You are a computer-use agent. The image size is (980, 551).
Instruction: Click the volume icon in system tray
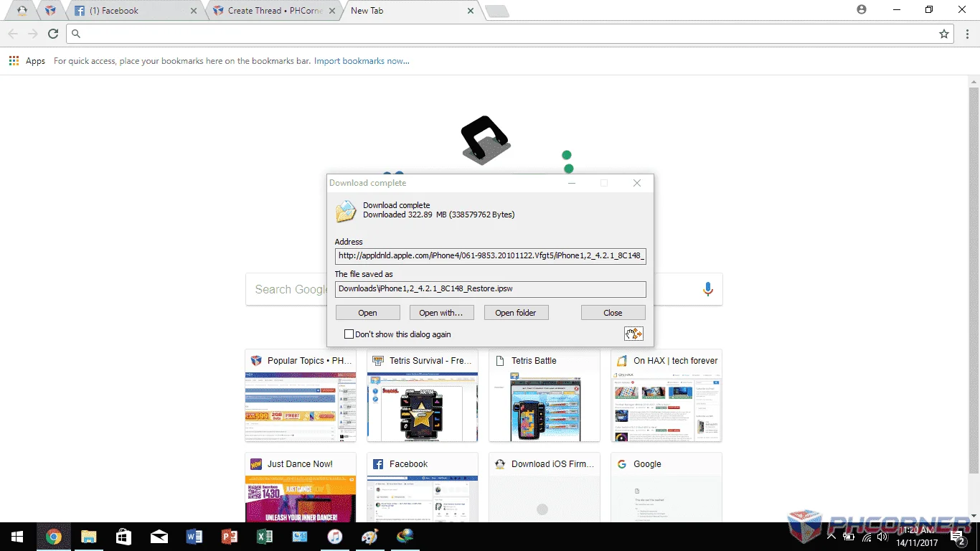click(x=882, y=537)
